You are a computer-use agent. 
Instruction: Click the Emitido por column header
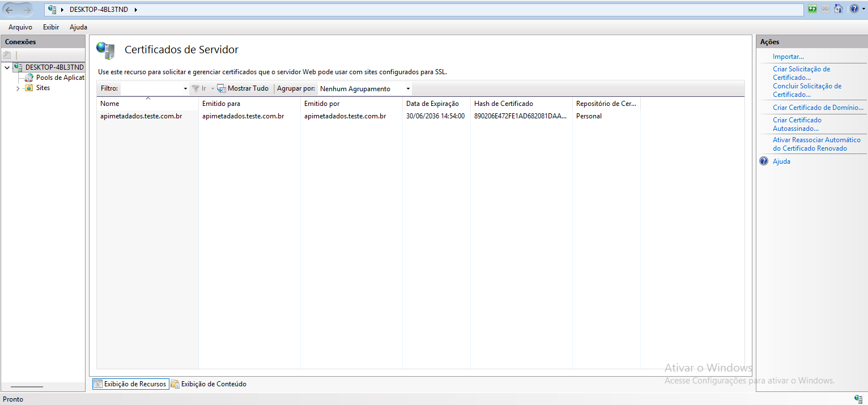point(351,104)
